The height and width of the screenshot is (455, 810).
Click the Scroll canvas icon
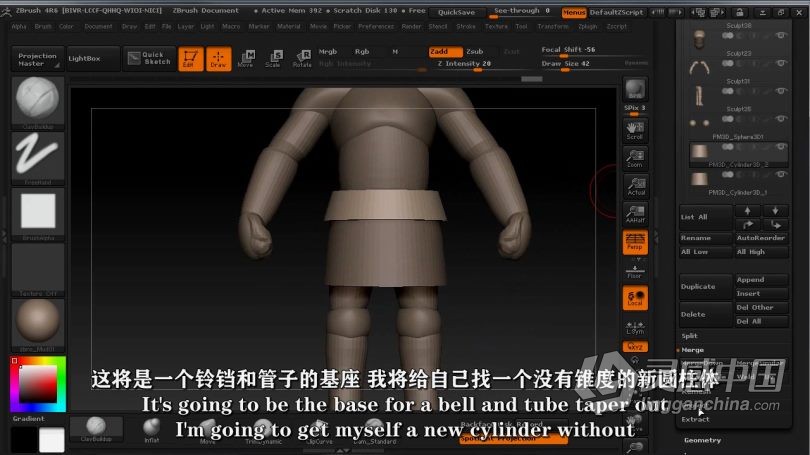[635, 130]
